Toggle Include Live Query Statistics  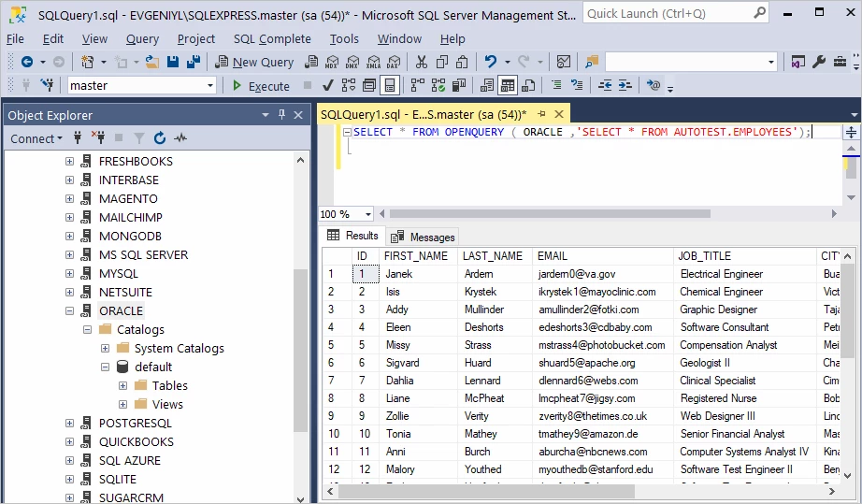click(438, 85)
